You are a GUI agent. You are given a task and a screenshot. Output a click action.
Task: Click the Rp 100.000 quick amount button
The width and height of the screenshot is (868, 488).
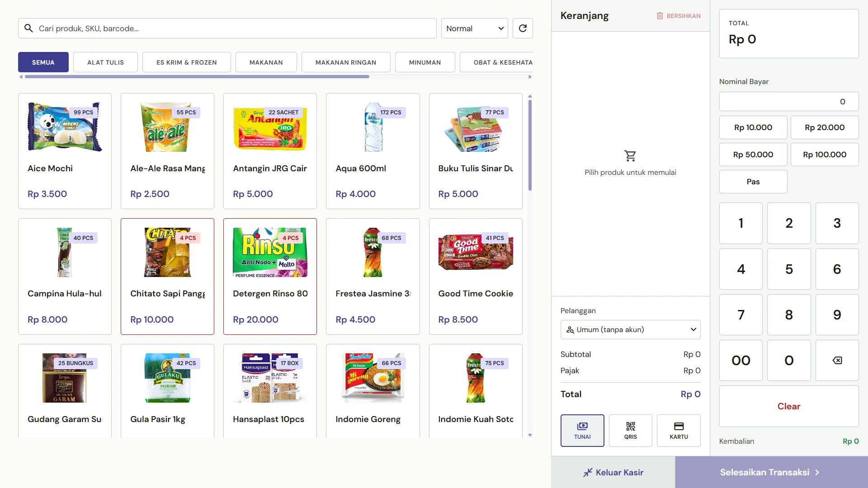825,155
